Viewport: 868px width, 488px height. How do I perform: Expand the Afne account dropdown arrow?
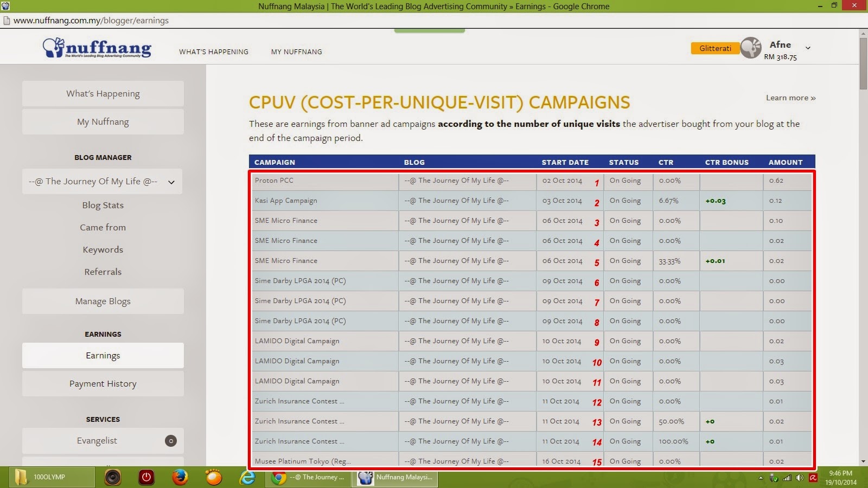click(x=808, y=48)
